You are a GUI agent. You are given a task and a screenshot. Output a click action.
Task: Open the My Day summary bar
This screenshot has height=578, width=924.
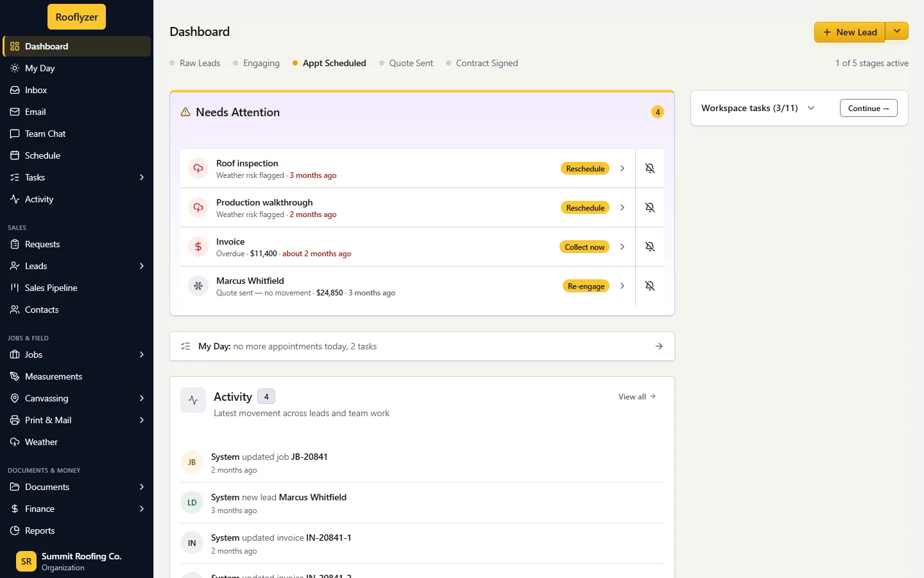tap(422, 346)
